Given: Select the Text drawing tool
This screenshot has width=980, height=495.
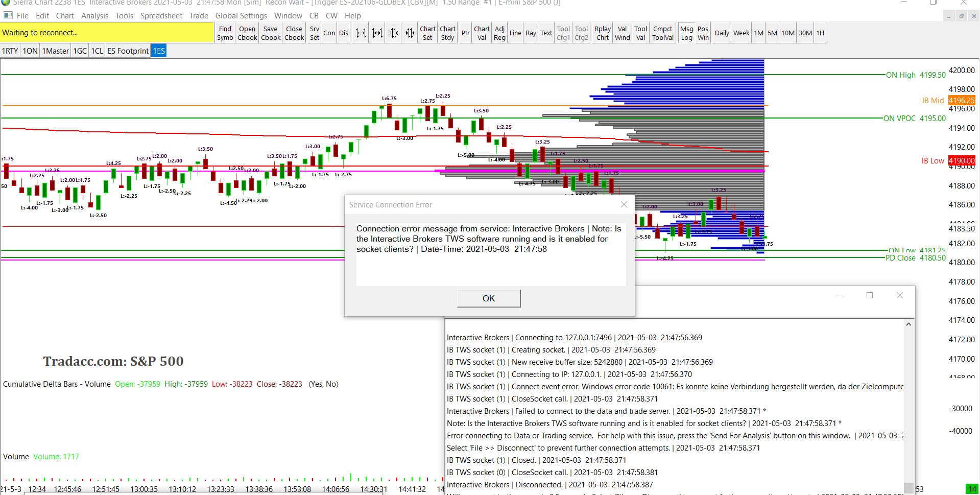Looking at the screenshot, I should pos(546,33).
